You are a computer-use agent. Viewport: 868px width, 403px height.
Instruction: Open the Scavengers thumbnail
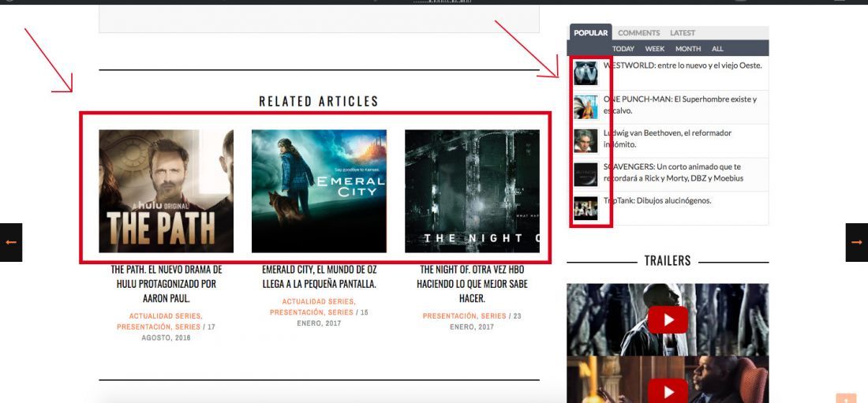pyautogui.click(x=586, y=174)
